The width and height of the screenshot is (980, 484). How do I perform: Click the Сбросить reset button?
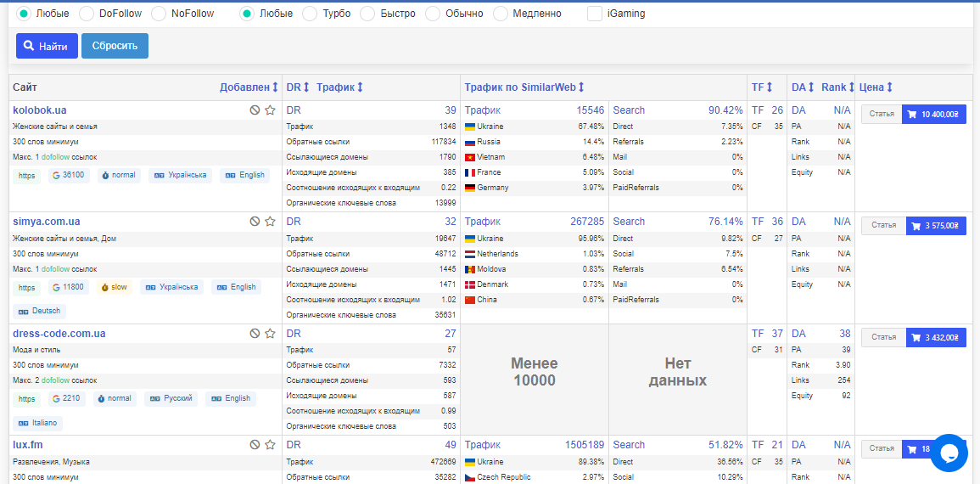[115, 46]
